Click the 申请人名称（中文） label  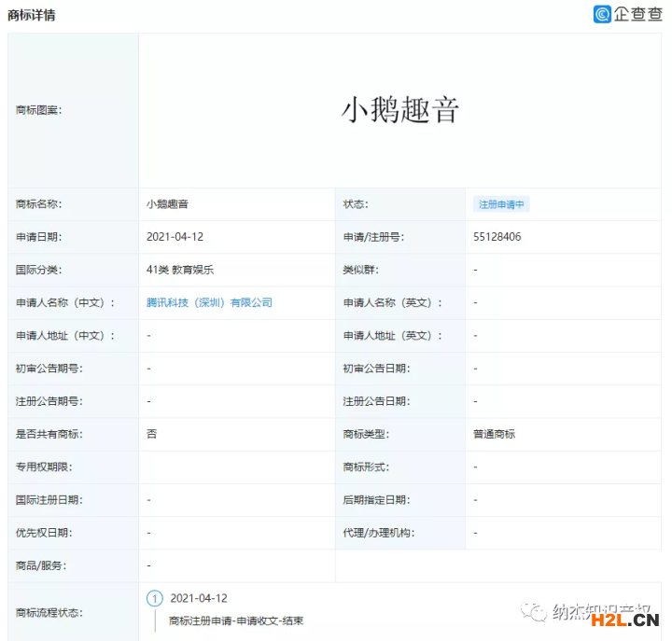coord(65,302)
